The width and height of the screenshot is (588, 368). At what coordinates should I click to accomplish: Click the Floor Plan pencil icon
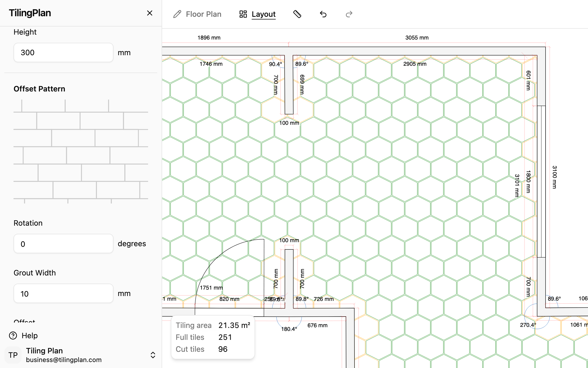click(x=177, y=14)
